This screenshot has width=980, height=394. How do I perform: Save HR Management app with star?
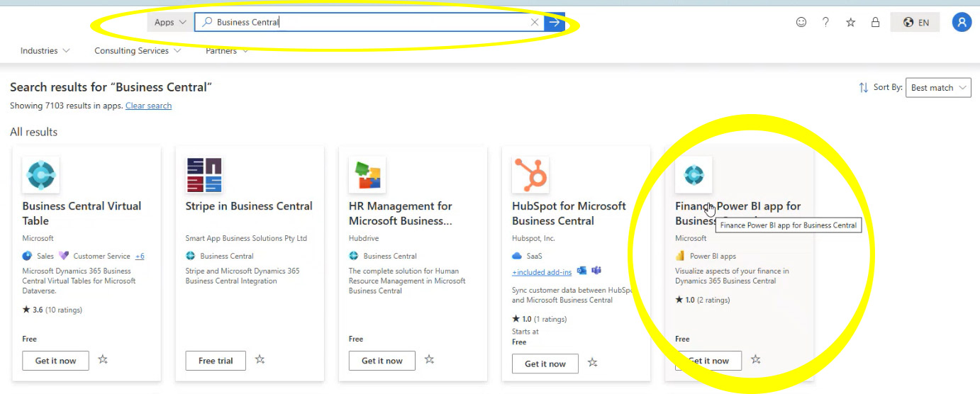pyautogui.click(x=429, y=360)
